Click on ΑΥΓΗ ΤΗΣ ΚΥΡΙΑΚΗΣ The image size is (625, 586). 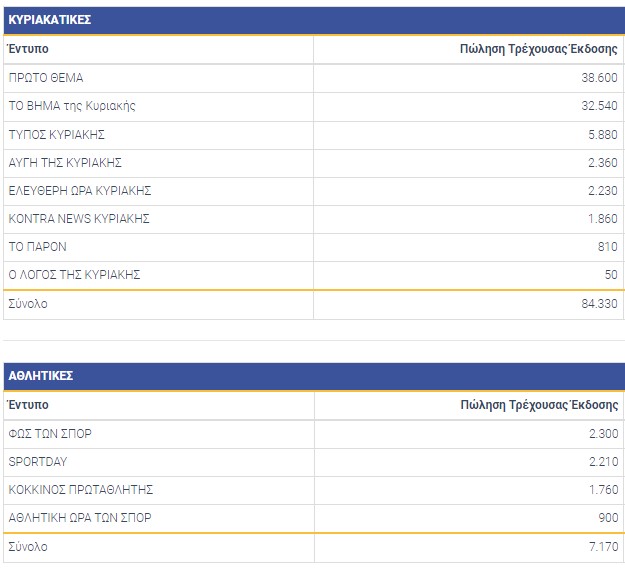(65, 162)
